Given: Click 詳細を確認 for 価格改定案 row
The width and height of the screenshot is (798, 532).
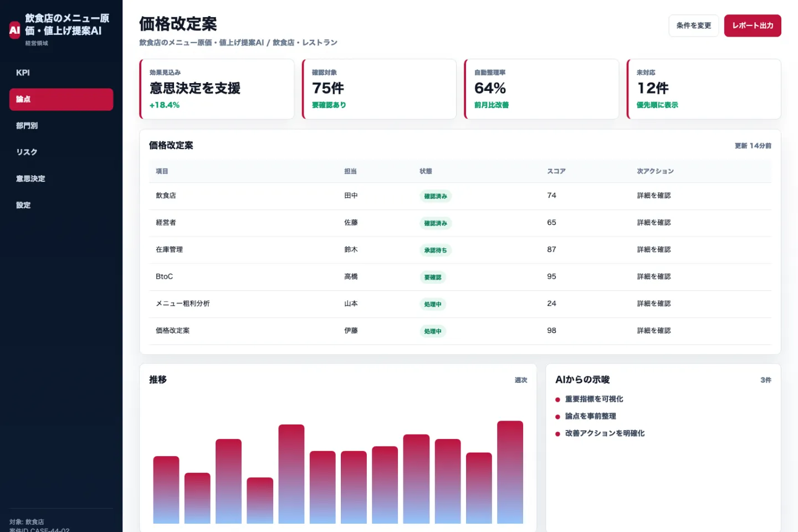Looking at the screenshot, I should click(654, 331).
